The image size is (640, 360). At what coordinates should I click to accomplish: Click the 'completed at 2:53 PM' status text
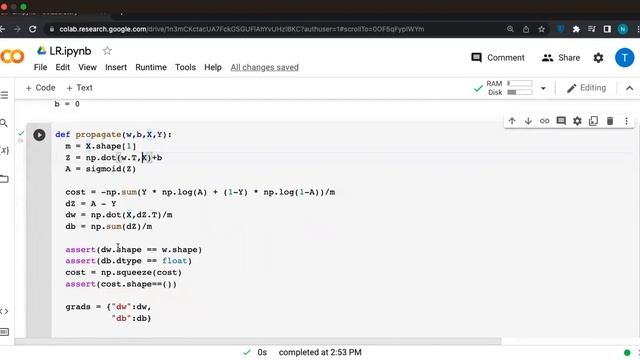[320, 352]
